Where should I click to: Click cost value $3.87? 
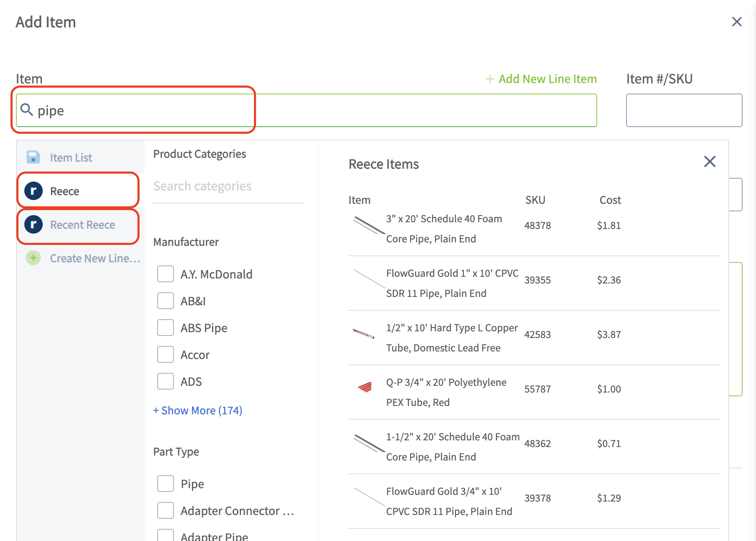point(609,335)
